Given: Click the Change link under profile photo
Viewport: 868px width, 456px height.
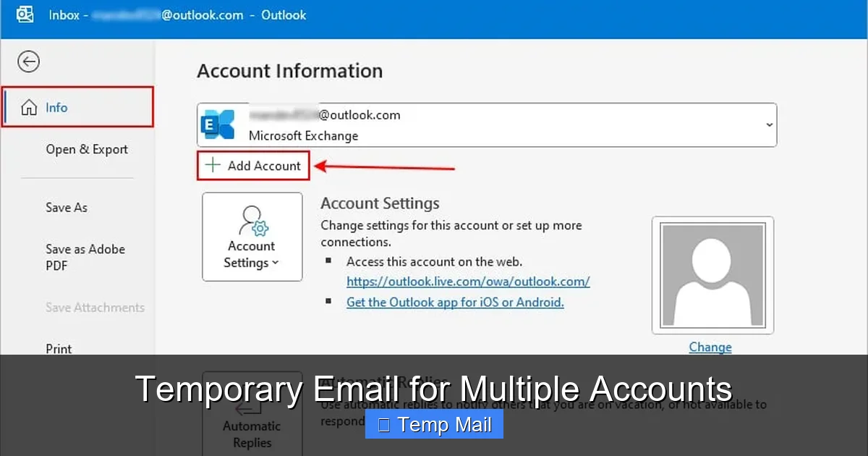Looking at the screenshot, I should (x=710, y=347).
